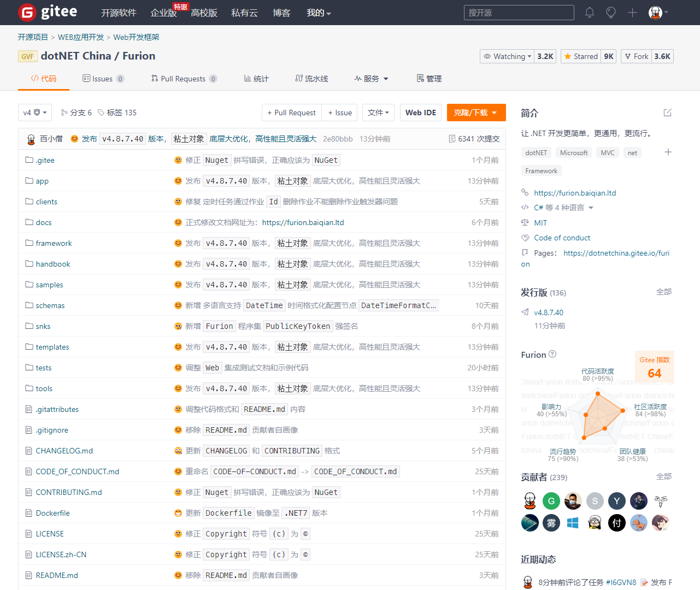Fork the repository
Image resolution: width=700 pixels, height=590 pixels.
[636, 56]
